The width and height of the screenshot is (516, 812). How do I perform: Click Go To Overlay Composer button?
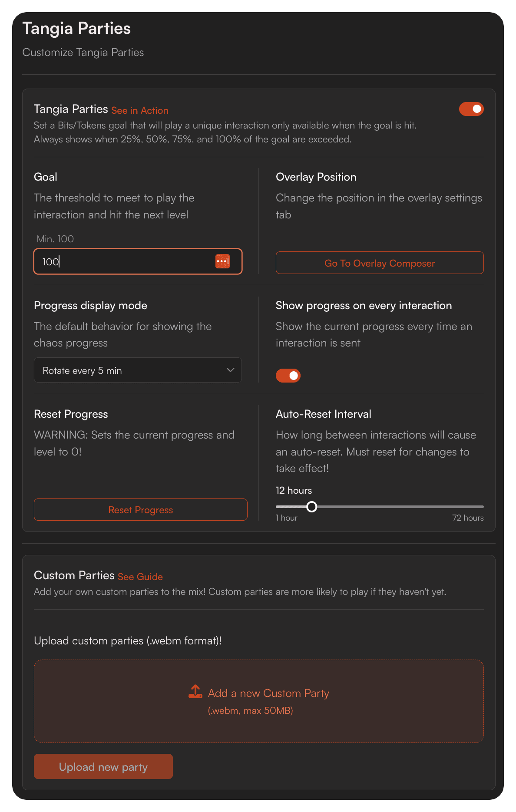click(380, 263)
